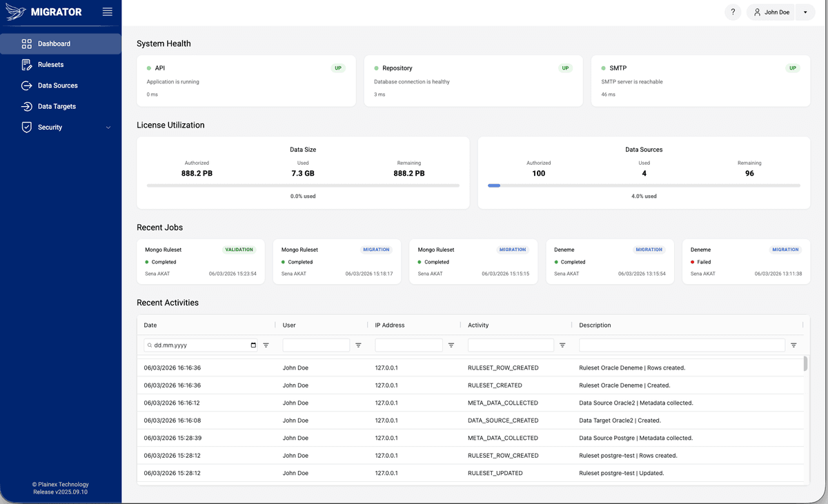Screen dimensions: 828x504
Task: Open the calendar picker in date filter
Action: pyautogui.click(x=253, y=345)
